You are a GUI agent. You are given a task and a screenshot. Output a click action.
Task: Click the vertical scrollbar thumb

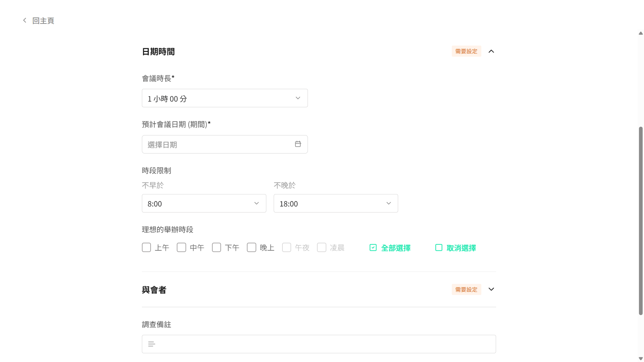click(641, 221)
